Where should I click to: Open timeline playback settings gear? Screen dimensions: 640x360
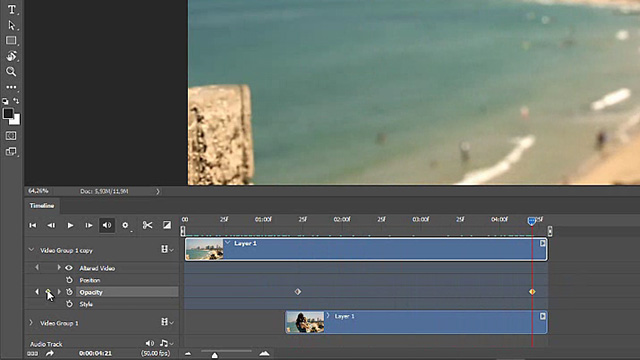point(125,225)
